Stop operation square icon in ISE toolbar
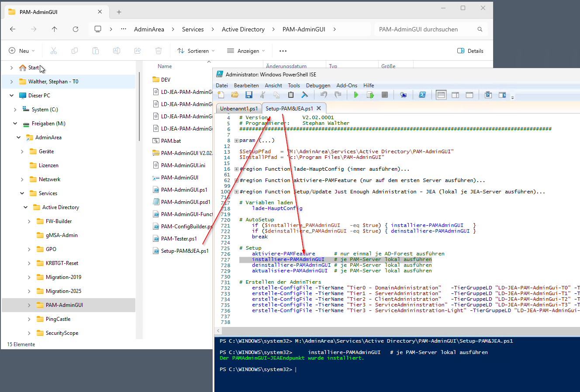The image size is (580, 392). [385, 95]
